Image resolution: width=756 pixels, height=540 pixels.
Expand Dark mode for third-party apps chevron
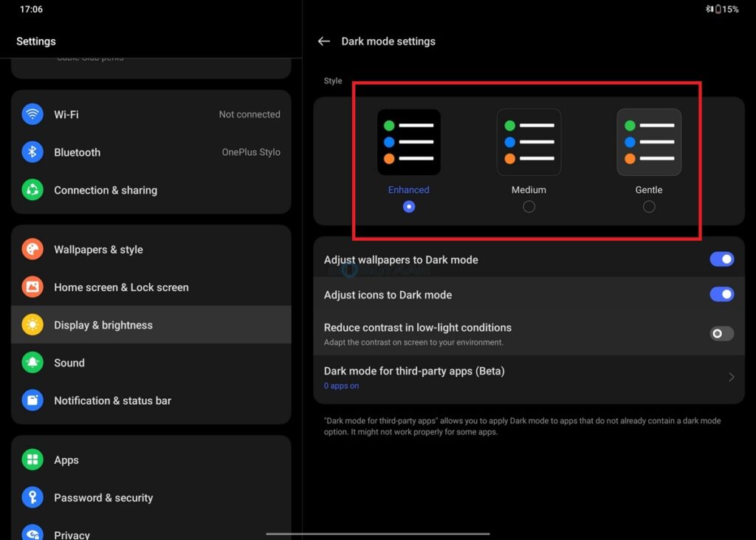pos(731,377)
